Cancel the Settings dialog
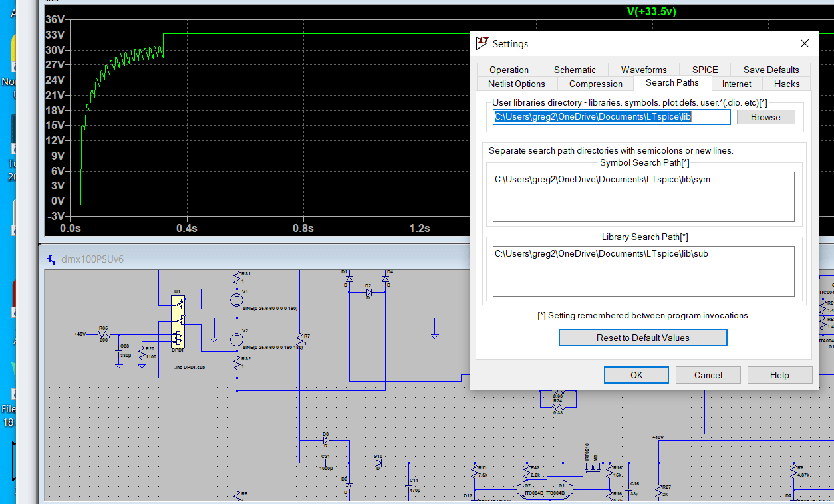Screen dimensions: 834x504 pyautogui.click(x=708, y=375)
